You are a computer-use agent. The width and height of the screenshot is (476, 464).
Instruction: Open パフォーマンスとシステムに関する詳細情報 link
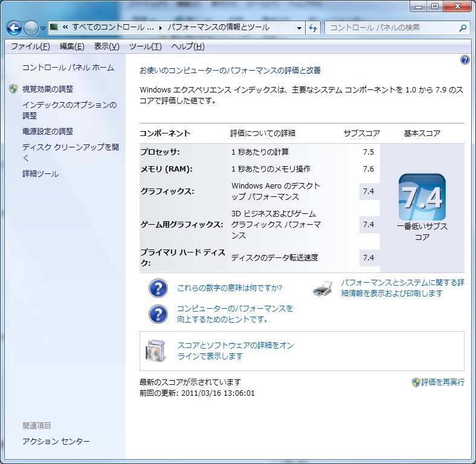pyautogui.click(x=402, y=288)
